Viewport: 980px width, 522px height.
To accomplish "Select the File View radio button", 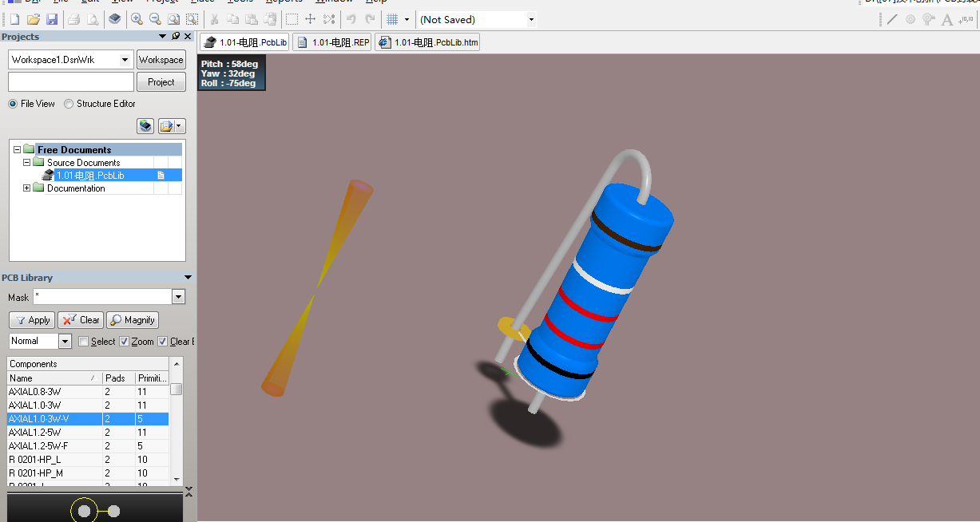I will tap(13, 104).
